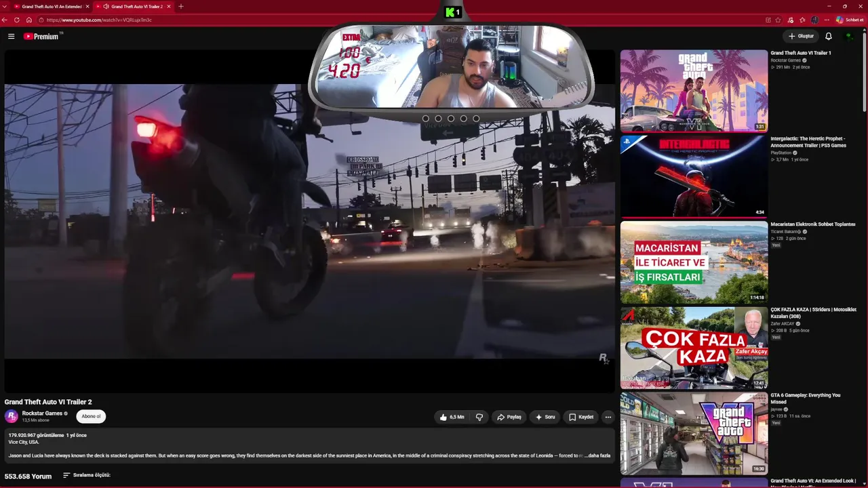Dislike the video
Image resolution: width=868 pixels, height=488 pixels.
[x=479, y=418]
